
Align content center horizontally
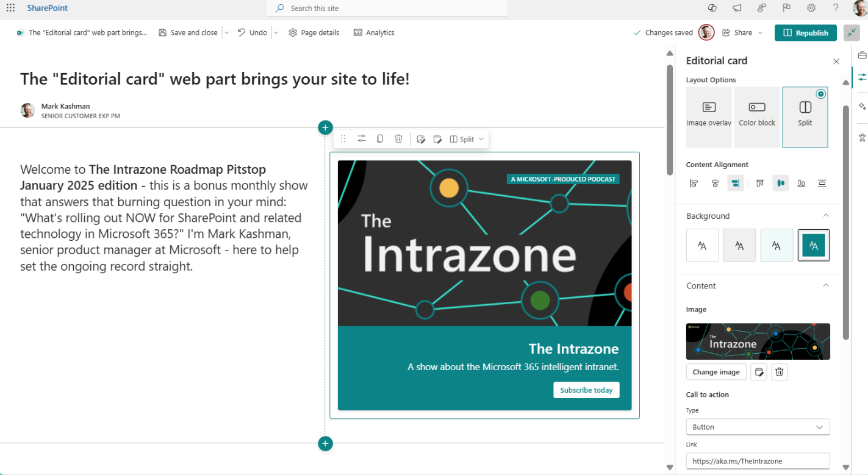(715, 183)
